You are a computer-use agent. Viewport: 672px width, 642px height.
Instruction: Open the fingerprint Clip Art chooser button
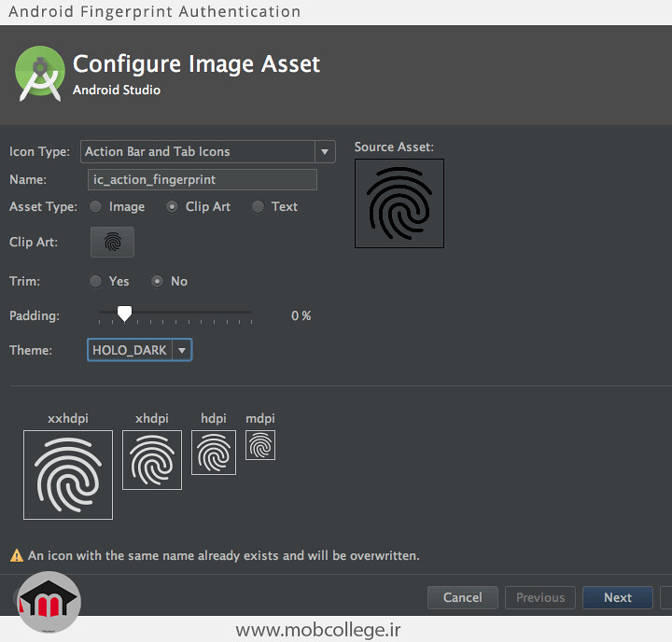coord(112,242)
